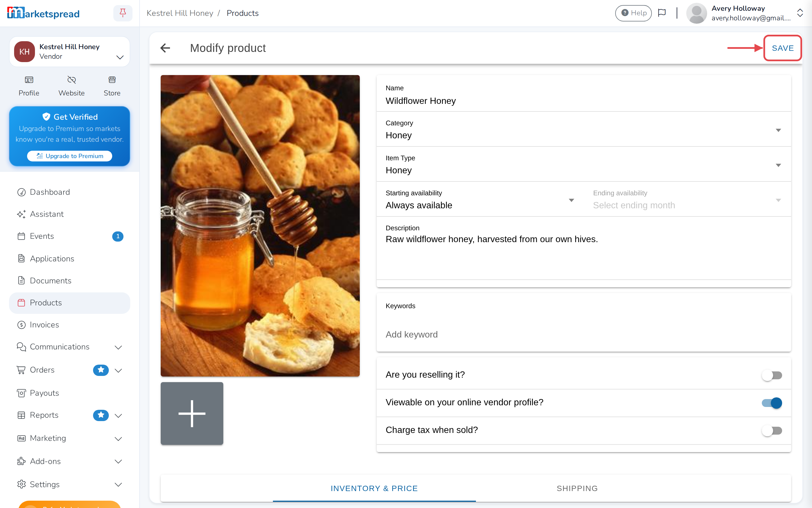Open Events in the sidebar
This screenshot has width=812, height=508.
(69, 236)
